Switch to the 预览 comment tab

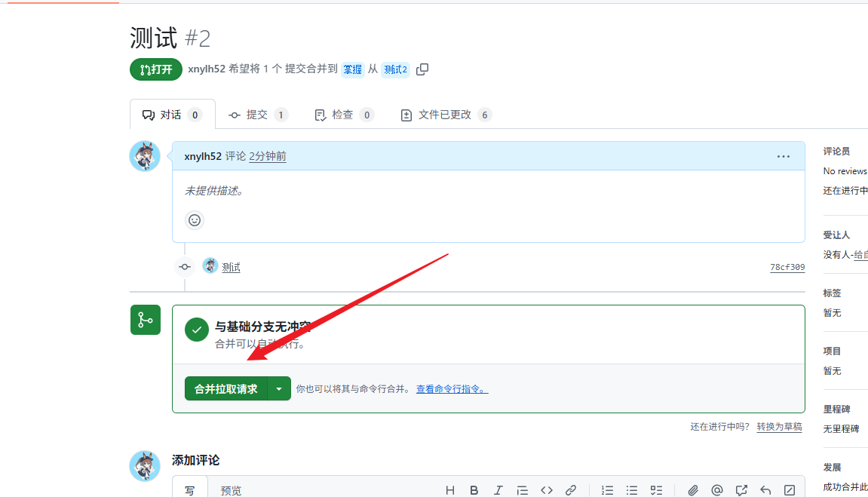[x=231, y=490]
